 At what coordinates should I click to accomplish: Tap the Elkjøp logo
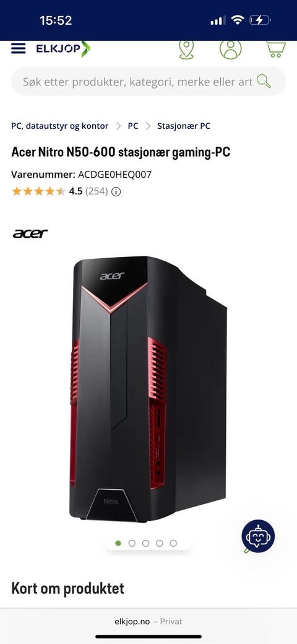coord(62,48)
